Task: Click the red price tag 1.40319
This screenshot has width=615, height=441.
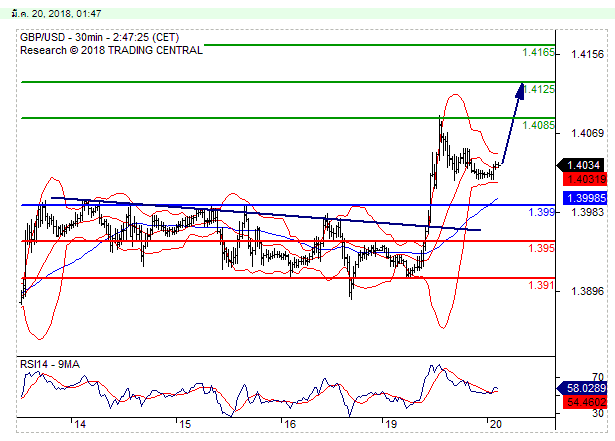Action: pos(585,179)
